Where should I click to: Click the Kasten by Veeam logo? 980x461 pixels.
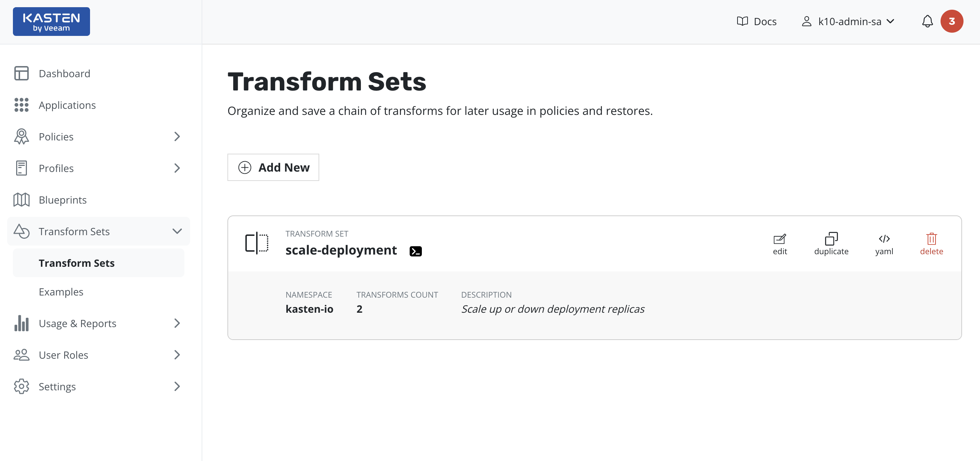[51, 22]
